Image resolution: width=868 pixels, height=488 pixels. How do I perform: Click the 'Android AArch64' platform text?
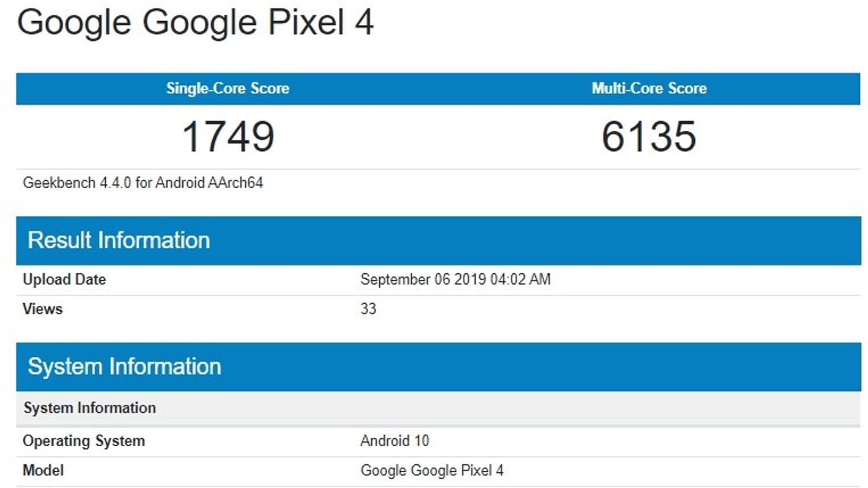pyautogui.click(x=209, y=183)
